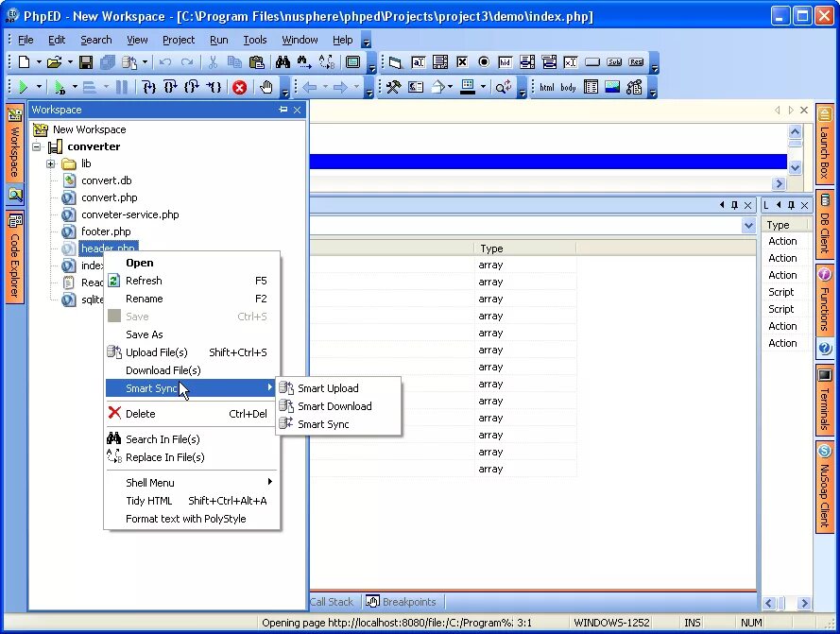Click the hammer and wrench settings icon
The height and width of the screenshot is (634, 840).
pos(394,87)
